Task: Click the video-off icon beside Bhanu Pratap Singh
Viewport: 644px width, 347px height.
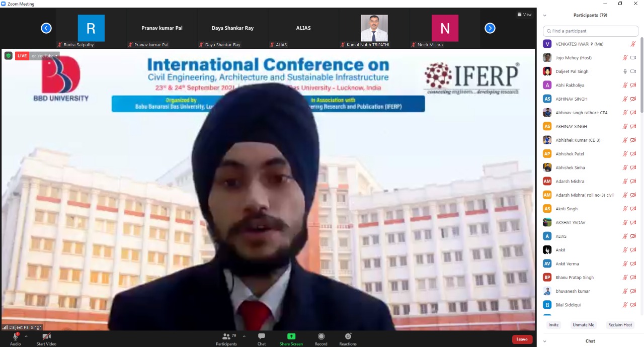Action: click(633, 278)
